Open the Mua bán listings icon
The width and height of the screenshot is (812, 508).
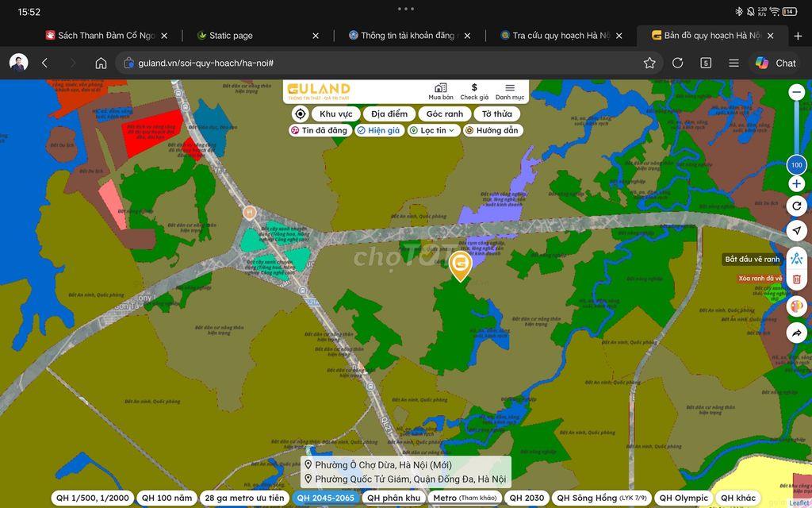(441, 92)
